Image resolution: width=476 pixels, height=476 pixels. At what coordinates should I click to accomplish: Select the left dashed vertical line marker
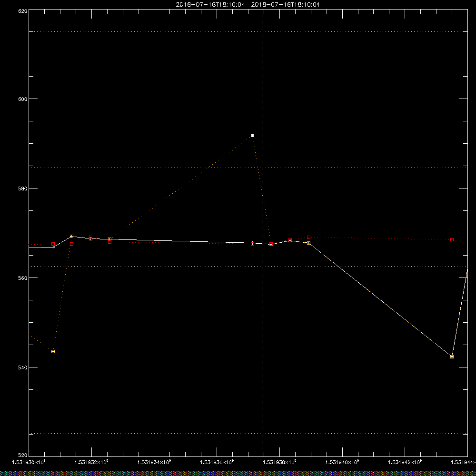(243, 233)
